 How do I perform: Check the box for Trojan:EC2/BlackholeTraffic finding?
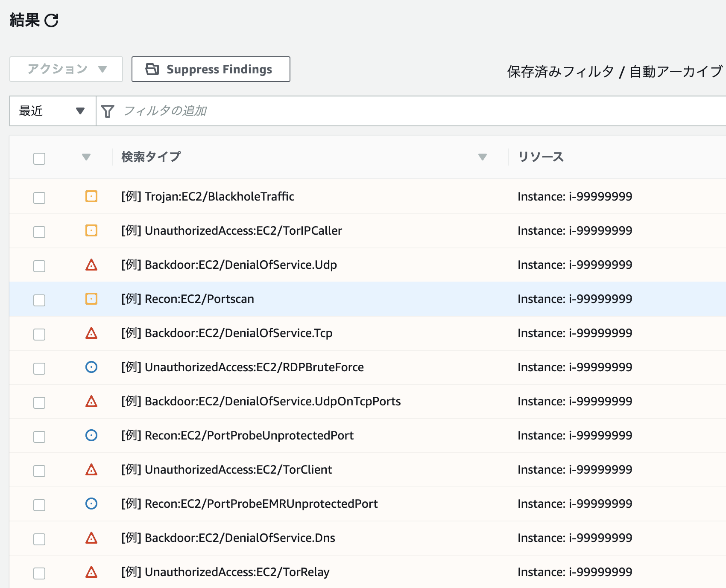click(x=39, y=198)
